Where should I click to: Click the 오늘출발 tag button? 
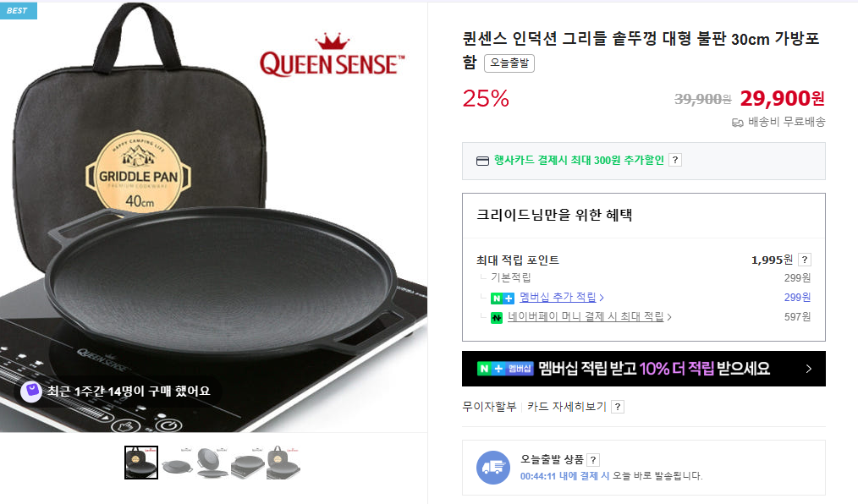pos(509,63)
